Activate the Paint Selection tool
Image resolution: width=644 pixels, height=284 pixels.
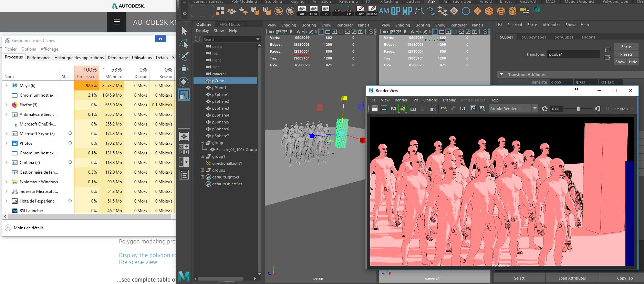pos(184,56)
